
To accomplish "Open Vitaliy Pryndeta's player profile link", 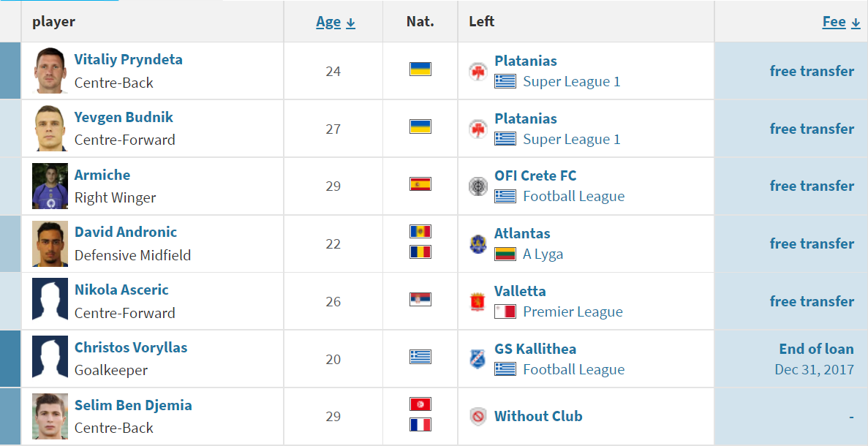I will point(129,59).
